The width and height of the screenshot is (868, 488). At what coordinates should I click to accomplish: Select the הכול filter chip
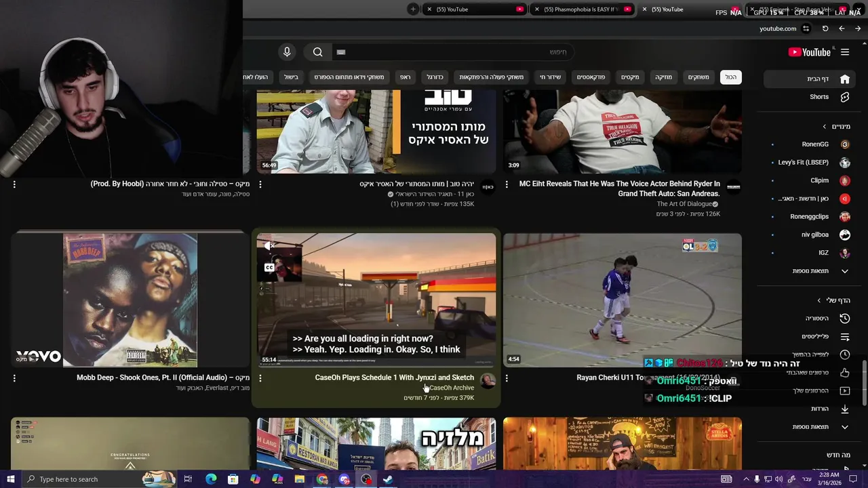(x=731, y=77)
